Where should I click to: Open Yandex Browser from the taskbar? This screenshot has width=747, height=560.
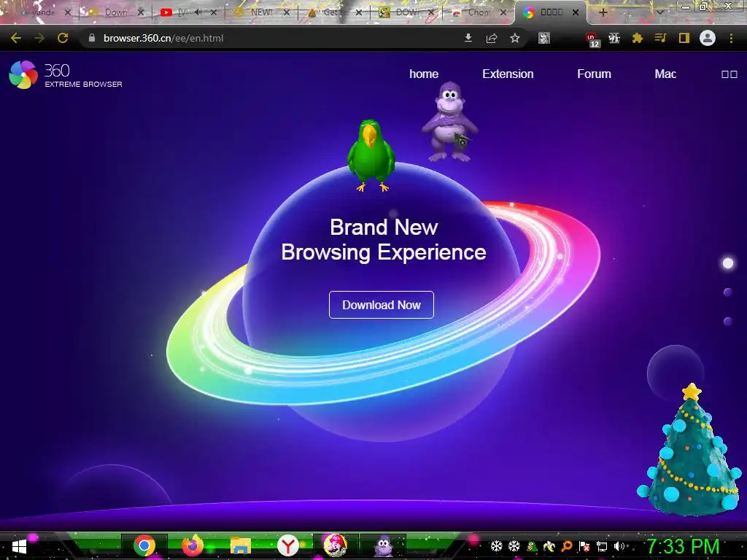[x=288, y=545]
